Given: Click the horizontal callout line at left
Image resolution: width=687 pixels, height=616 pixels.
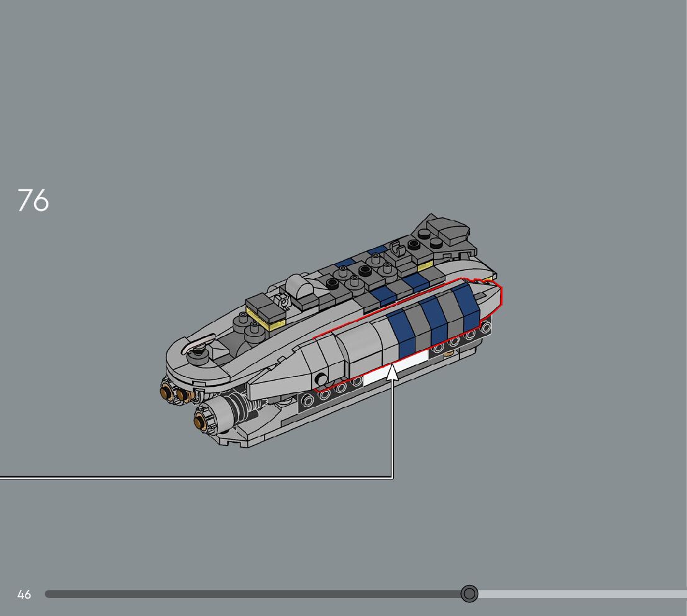Looking at the screenshot, I should 186,477.
